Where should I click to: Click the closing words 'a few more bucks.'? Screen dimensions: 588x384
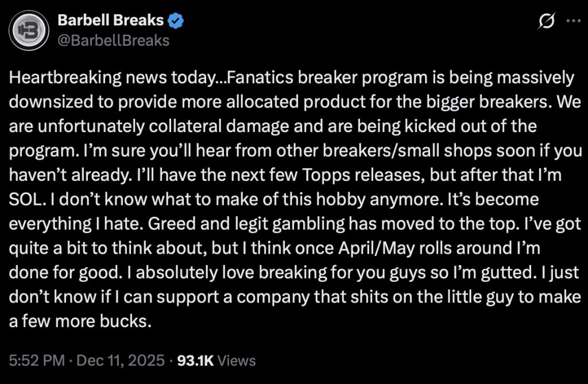click(80, 320)
